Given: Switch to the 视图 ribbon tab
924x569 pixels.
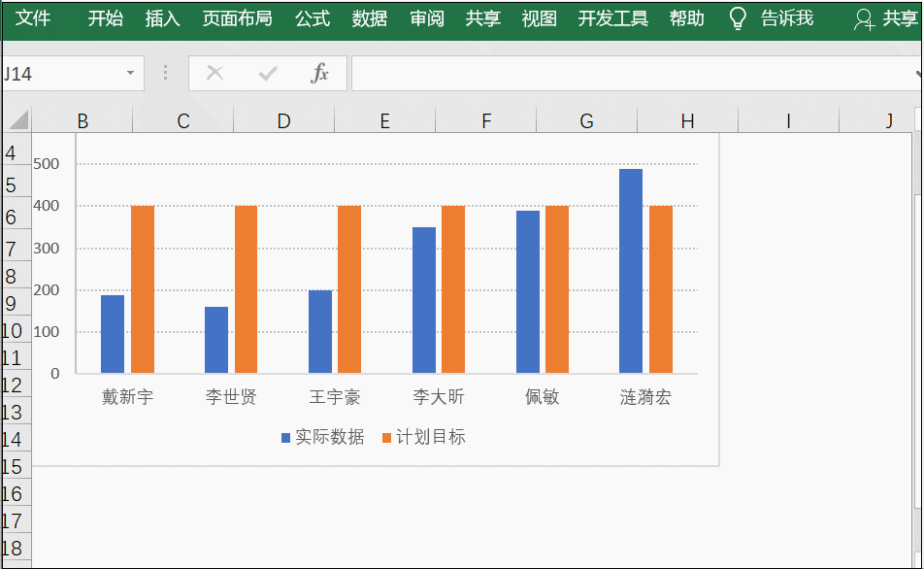Looking at the screenshot, I should 540,18.
